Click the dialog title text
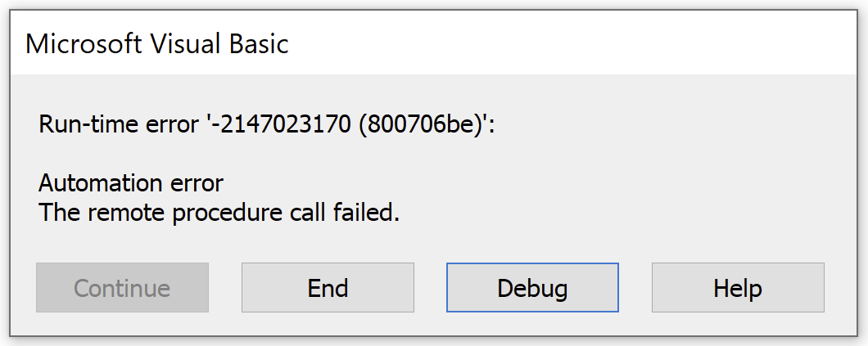 [157, 43]
